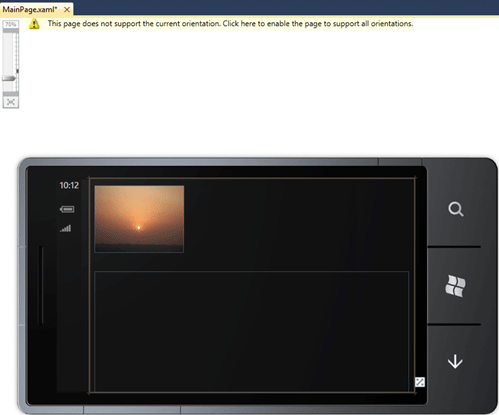Close the MainPage.xaml tab
The image size is (499, 415).
pyautogui.click(x=67, y=10)
